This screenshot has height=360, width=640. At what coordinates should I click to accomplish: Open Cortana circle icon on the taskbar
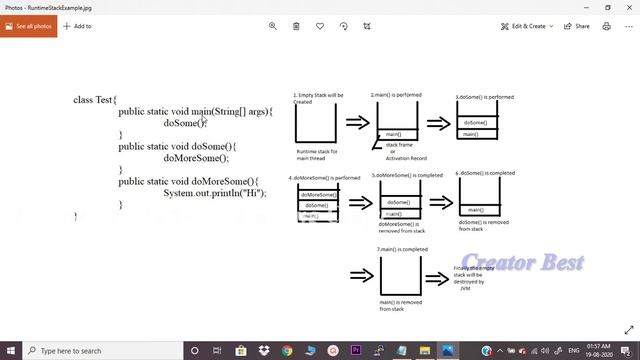pyautogui.click(x=195, y=351)
